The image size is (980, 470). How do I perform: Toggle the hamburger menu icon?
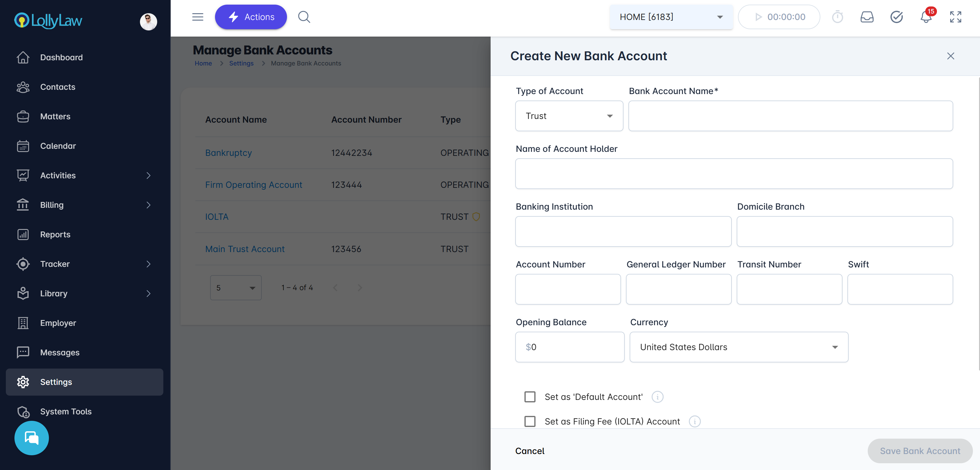pyautogui.click(x=198, y=17)
